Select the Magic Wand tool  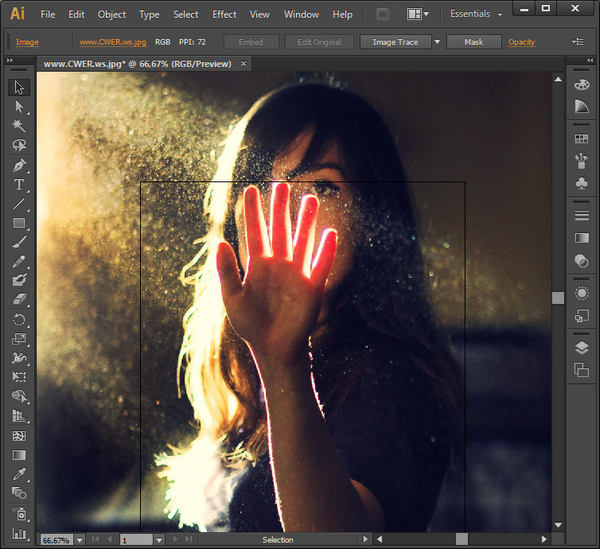pyautogui.click(x=19, y=125)
